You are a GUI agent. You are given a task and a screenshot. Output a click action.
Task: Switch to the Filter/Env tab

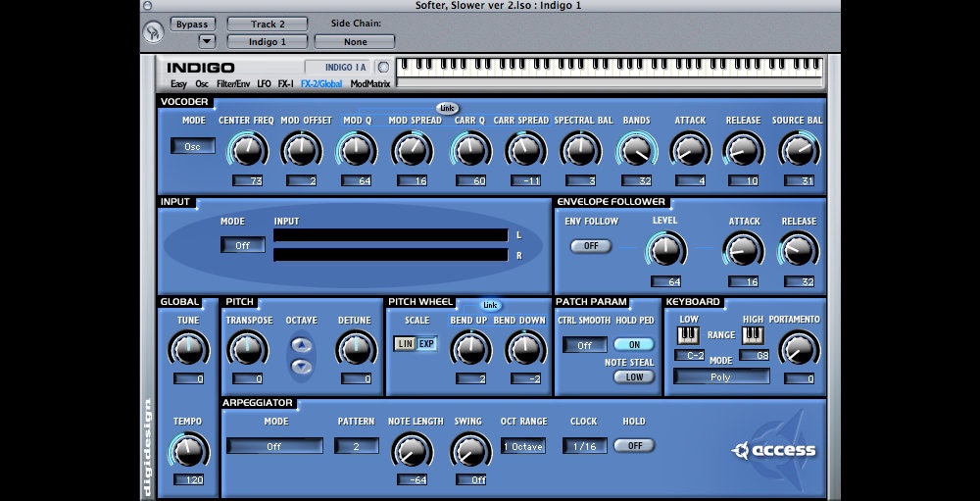click(x=233, y=83)
